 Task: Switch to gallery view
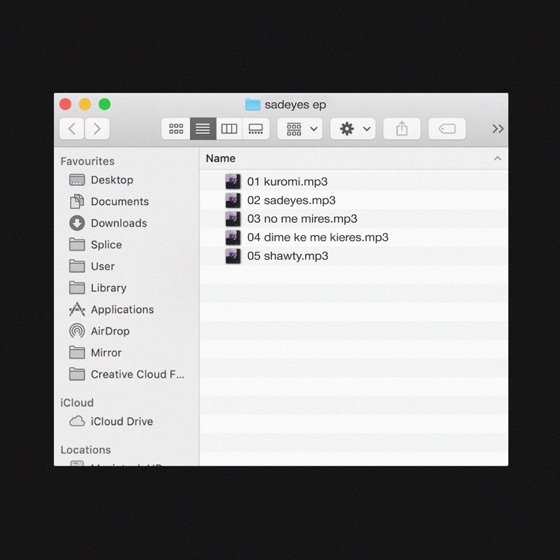[x=256, y=129]
